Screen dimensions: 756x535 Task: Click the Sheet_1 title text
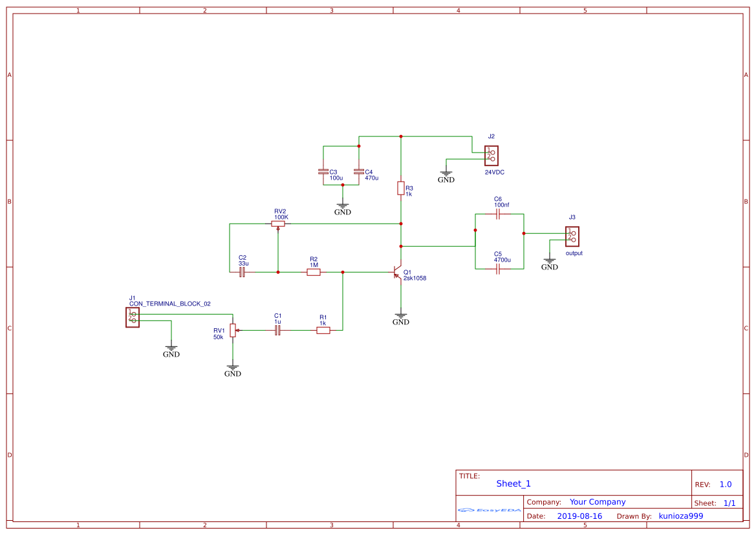(513, 483)
